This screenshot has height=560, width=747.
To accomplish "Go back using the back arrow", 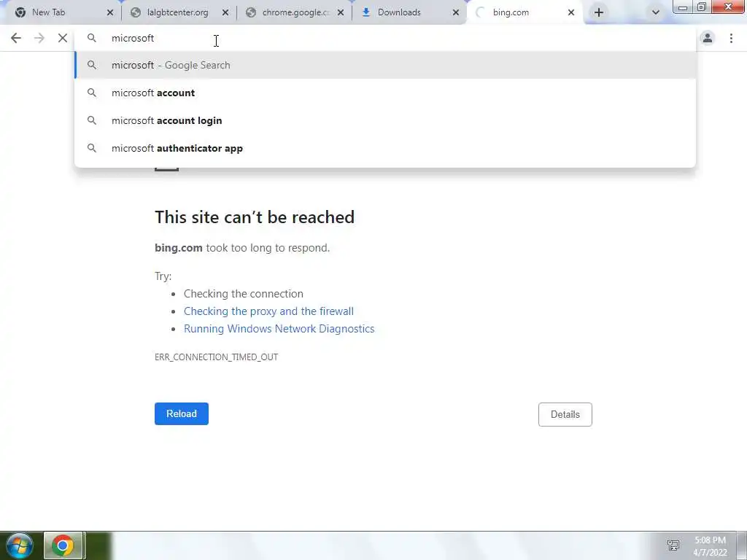I will point(16,38).
